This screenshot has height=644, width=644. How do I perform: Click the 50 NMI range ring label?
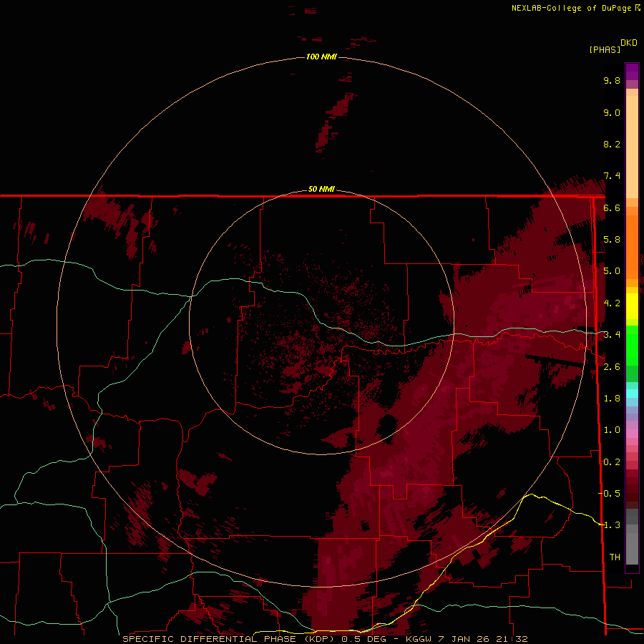point(321,189)
